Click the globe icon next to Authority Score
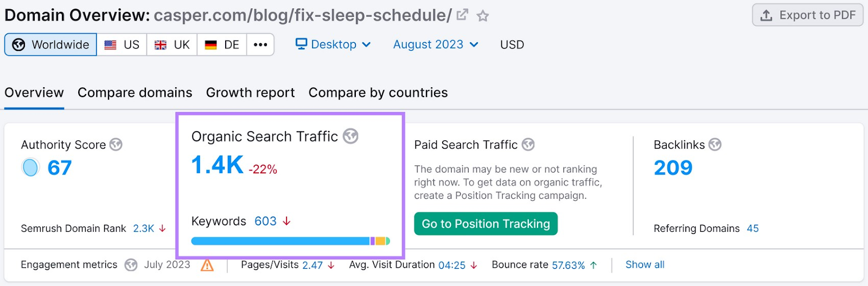868x286 pixels. 116,145
